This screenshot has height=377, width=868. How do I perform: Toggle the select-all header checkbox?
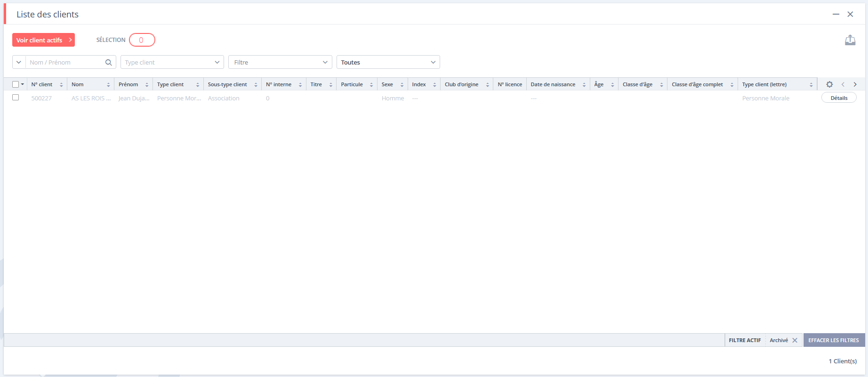point(16,84)
